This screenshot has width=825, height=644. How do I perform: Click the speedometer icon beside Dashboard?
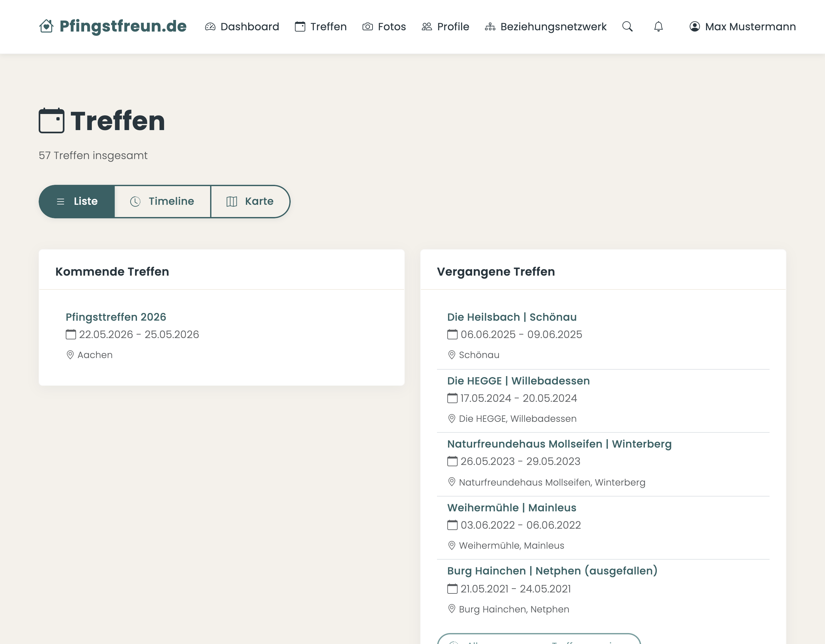[x=210, y=26]
